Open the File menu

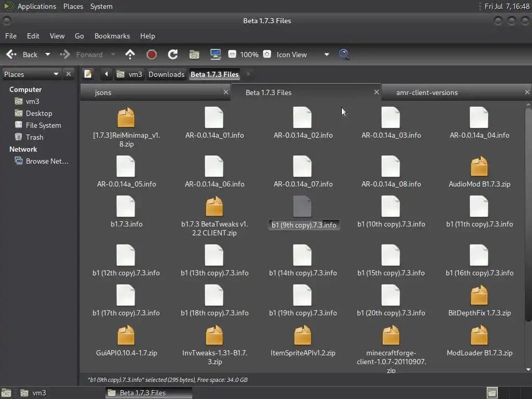pyautogui.click(x=11, y=36)
